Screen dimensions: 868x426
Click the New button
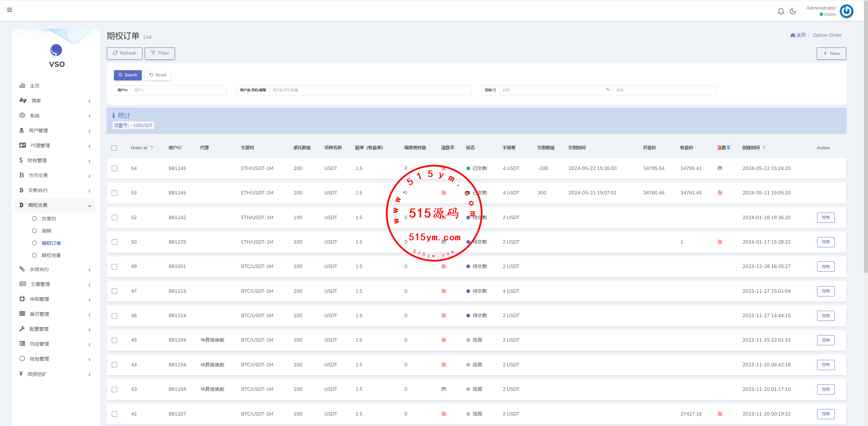pyautogui.click(x=831, y=53)
